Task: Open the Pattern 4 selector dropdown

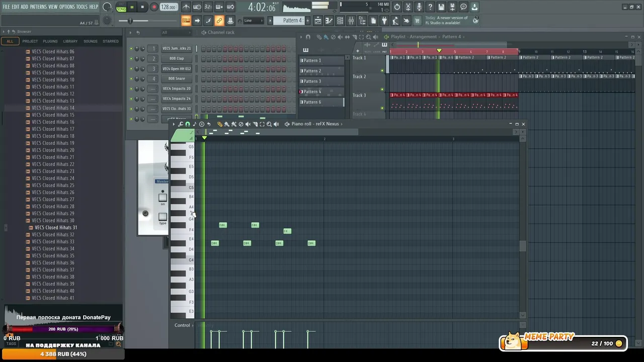Action: [x=292, y=21]
